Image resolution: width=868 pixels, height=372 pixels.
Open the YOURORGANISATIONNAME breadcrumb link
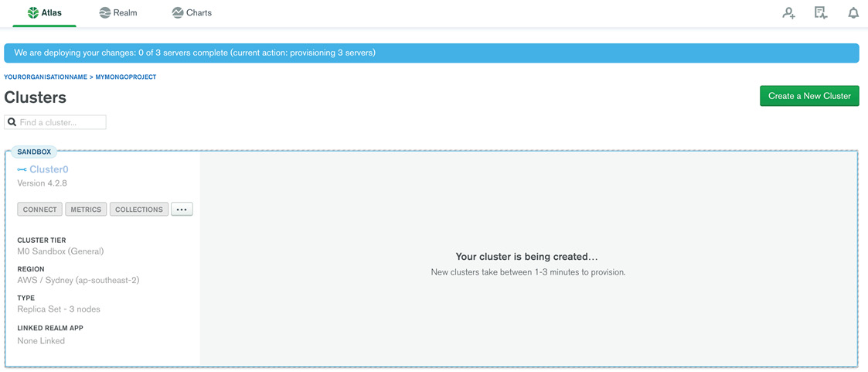(x=46, y=77)
